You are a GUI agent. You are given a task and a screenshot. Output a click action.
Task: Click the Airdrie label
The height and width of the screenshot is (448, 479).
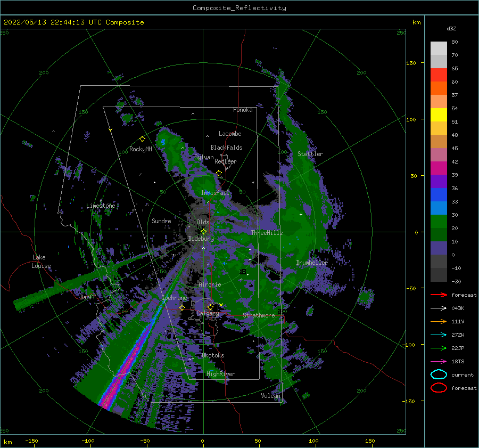click(210, 284)
